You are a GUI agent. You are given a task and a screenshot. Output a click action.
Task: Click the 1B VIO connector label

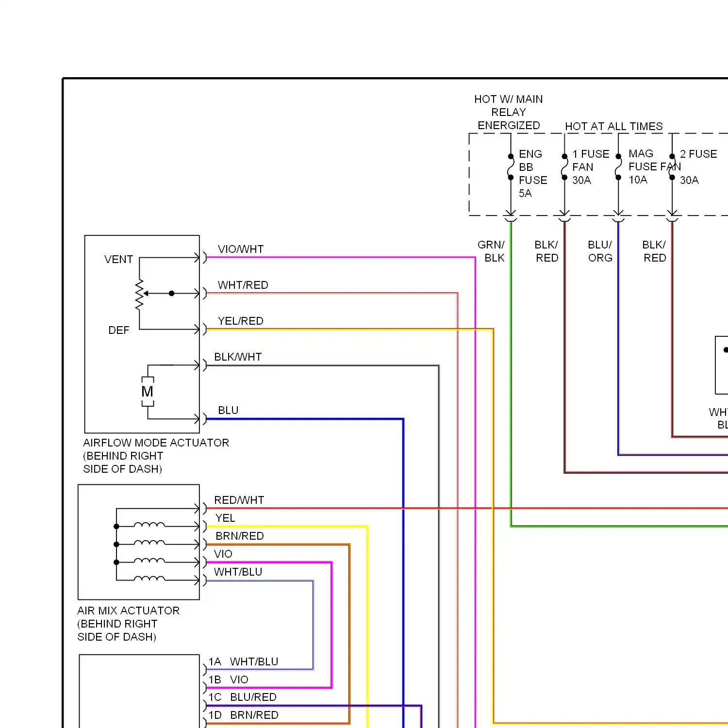click(229, 679)
